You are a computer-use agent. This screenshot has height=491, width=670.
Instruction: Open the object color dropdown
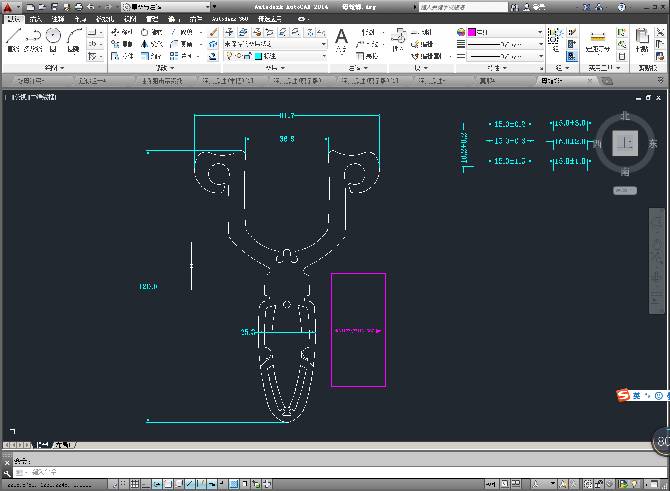pos(505,32)
